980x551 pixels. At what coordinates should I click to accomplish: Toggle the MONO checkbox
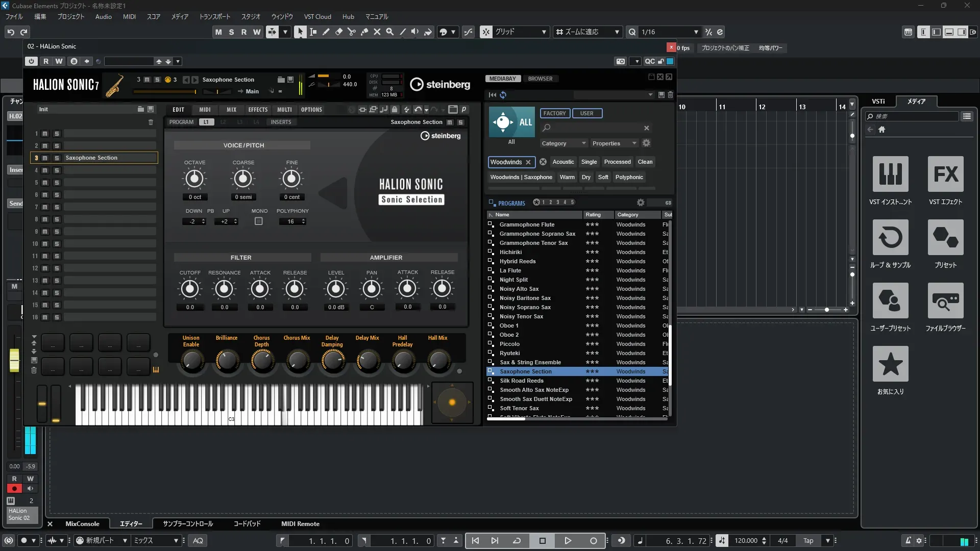tap(259, 221)
